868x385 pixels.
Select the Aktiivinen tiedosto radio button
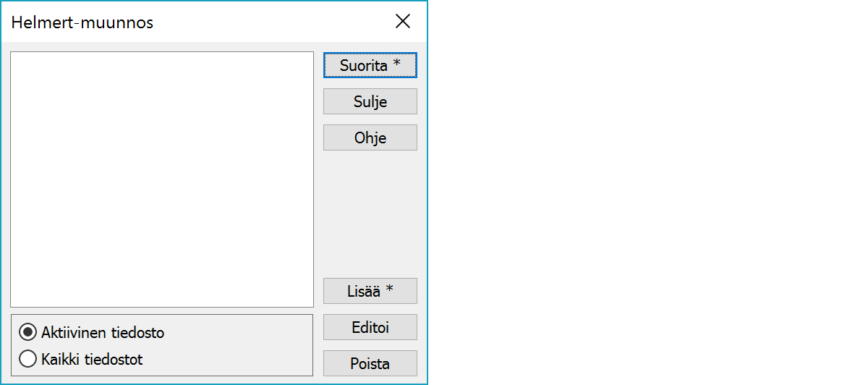(x=28, y=333)
